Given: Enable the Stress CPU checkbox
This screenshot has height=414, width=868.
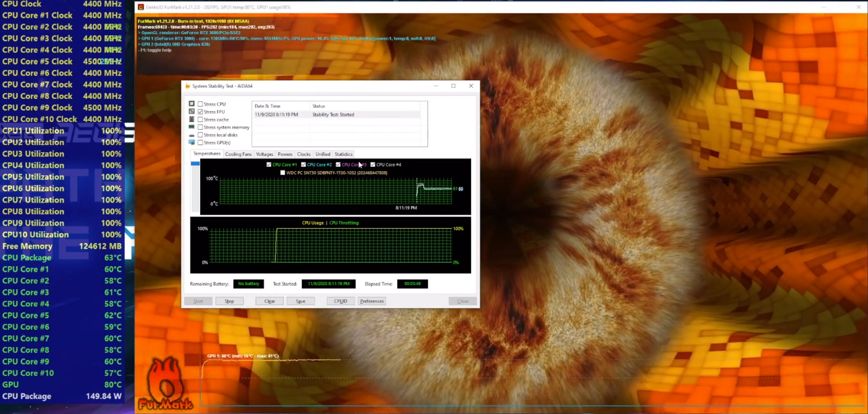Looking at the screenshot, I should point(201,104).
